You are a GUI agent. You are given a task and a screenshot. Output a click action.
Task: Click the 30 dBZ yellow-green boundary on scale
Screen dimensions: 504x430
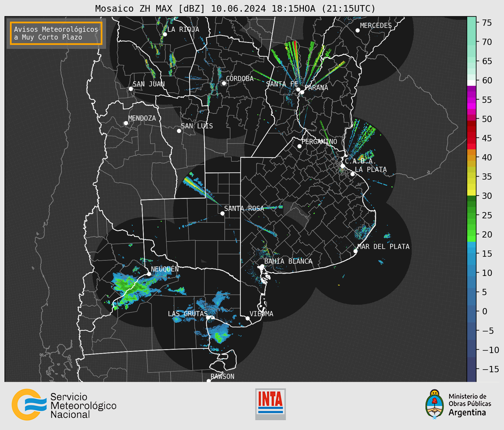click(x=471, y=196)
